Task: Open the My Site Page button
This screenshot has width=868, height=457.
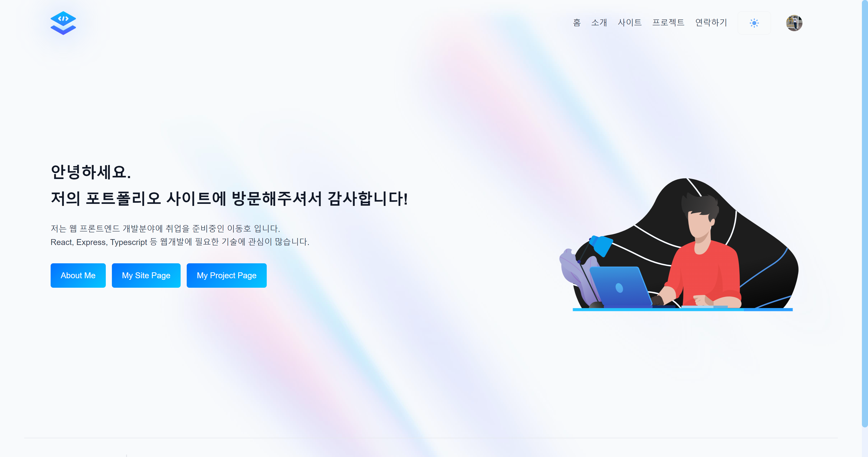Action: (x=146, y=275)
